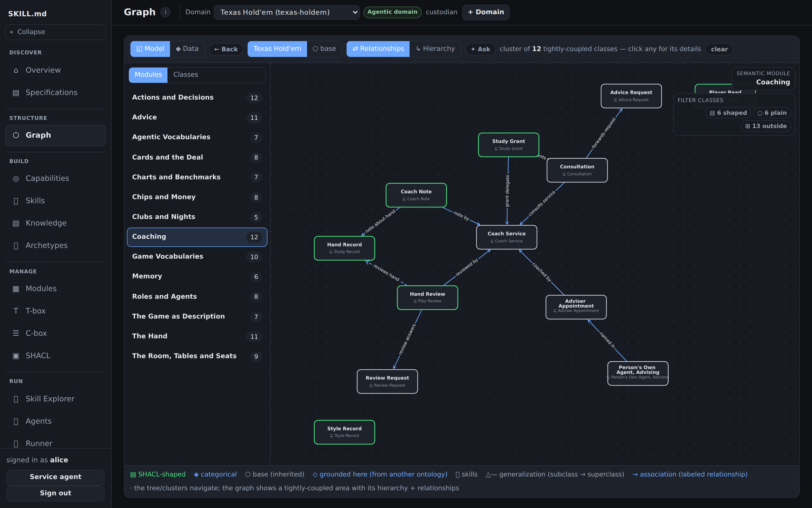Click the Style Record graph node
Image resolution: width=812 pixels, height=508 pixels.
click(x=344, y=432)
